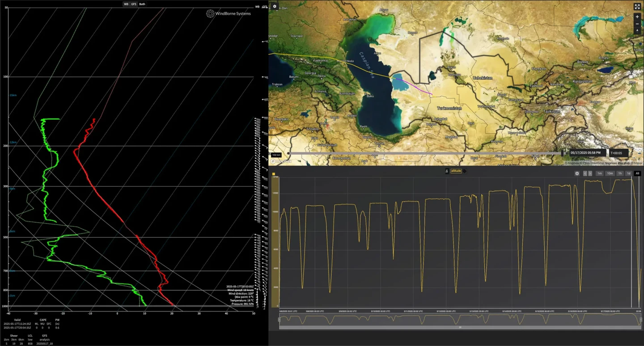Click the Mapbox logo on the map

(281, 161)
